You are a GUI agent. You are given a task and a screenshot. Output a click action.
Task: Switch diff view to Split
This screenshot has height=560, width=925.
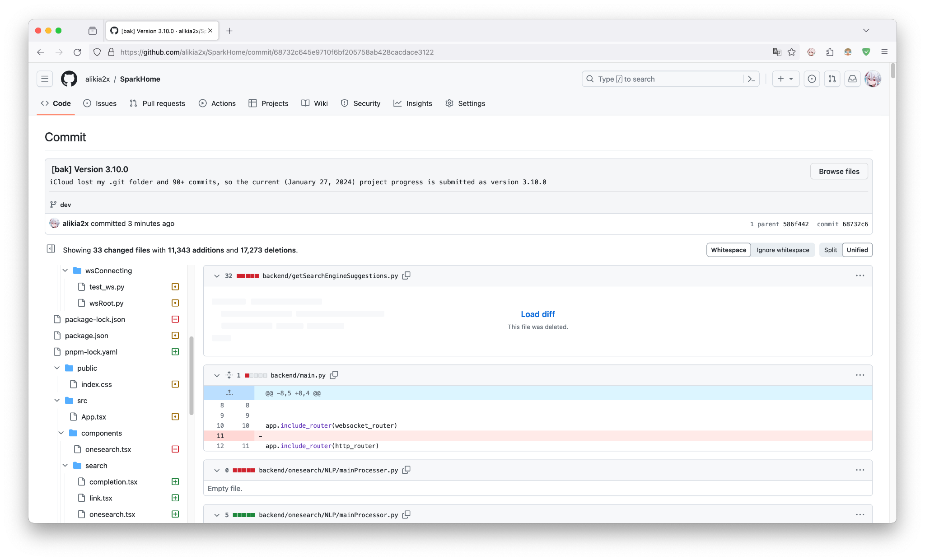(x=830, y=250)
